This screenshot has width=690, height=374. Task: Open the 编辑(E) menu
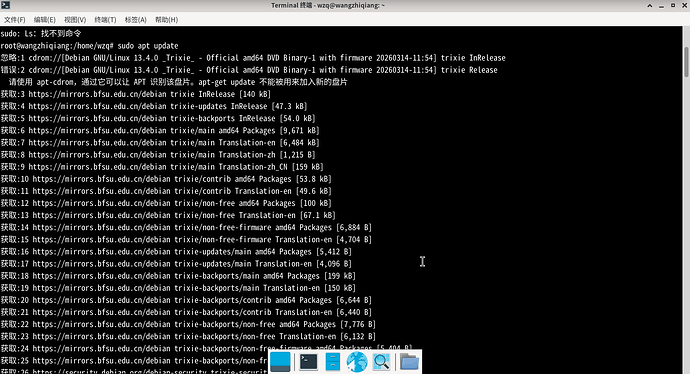(x=44, y=20)
